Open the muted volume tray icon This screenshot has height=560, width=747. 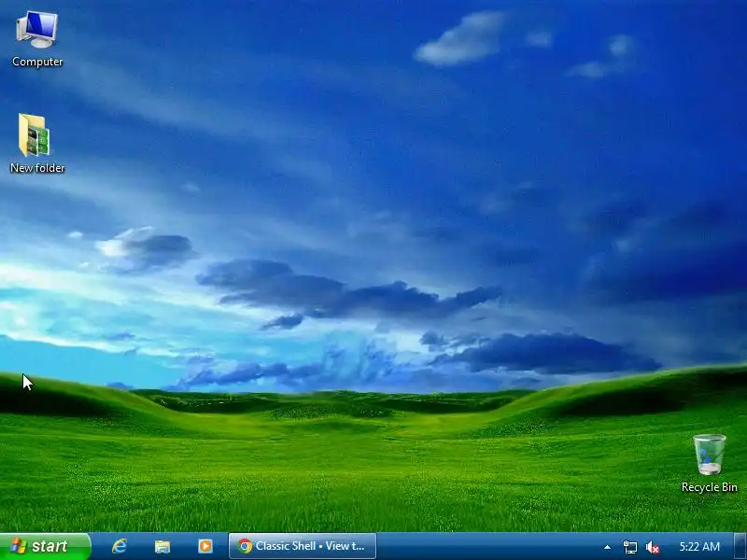tap(653, 547)
